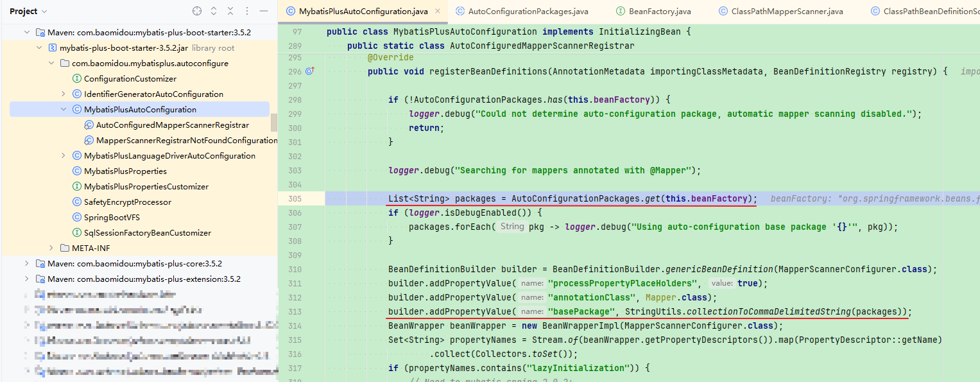
Task: Click the class icon beside SpringBootVFS
Action: [77, 218]
